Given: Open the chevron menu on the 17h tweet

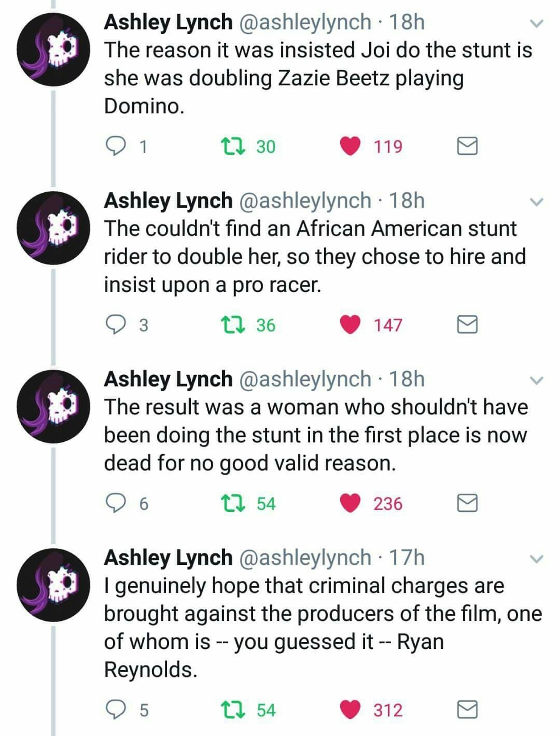Looking at the screenshot, I should [536, 559].
